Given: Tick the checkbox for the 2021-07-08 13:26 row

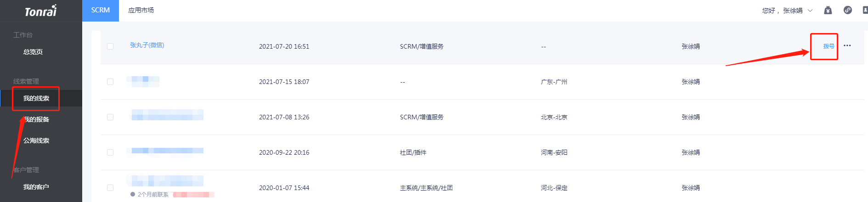Looking at the screenshot, I should tap(110, 117).
